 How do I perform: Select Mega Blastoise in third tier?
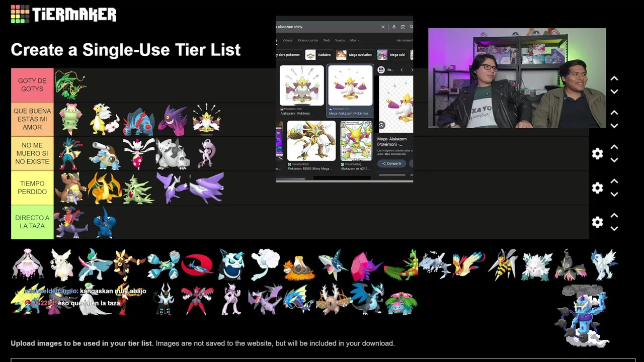click(x=104, y=154)
